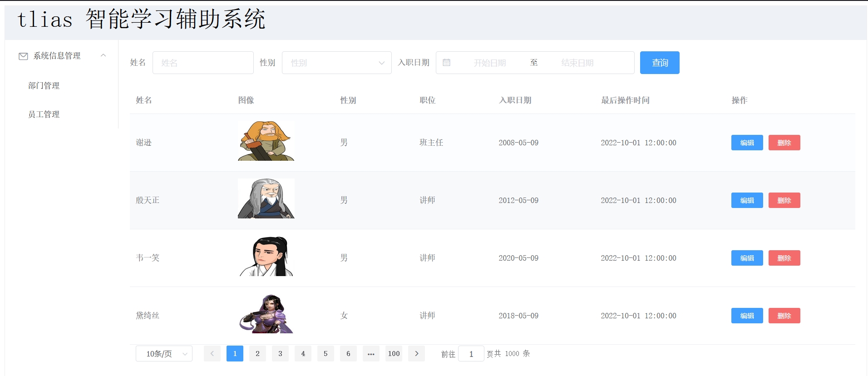Click 编辑 button for 谢逊
The image size is (868, 376).
point(747,143)
